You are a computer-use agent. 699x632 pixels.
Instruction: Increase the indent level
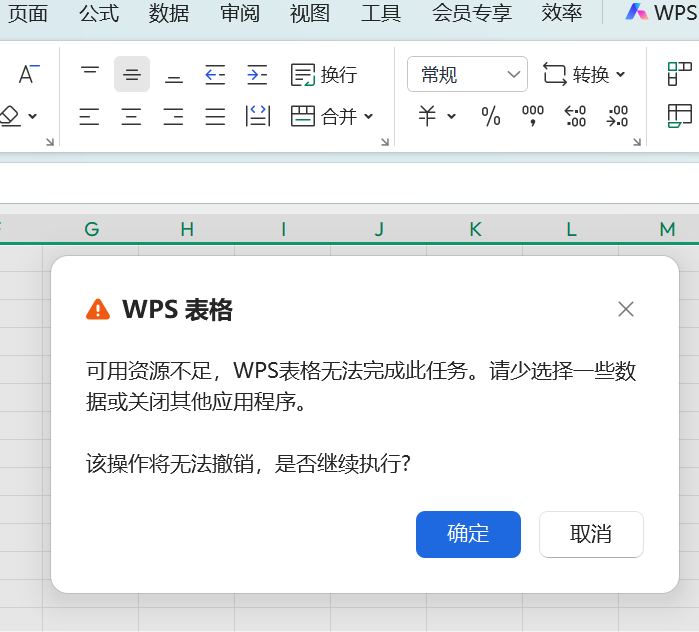pyautogui.click(x=257, y=74)
